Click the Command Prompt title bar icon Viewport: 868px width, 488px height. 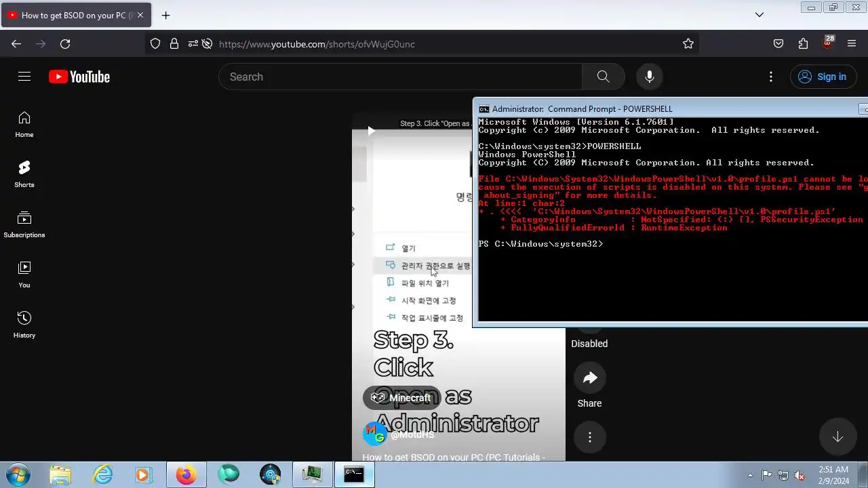click(x=484, y=109)
